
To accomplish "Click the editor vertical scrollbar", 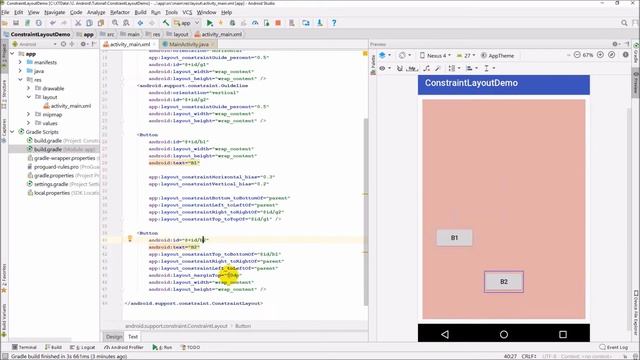I will (366, 212).
